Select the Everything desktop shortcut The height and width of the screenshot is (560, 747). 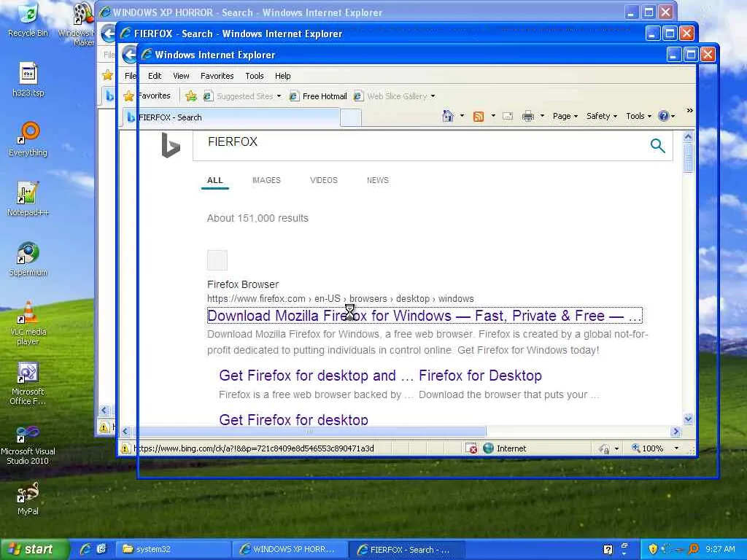click(28, 139)
